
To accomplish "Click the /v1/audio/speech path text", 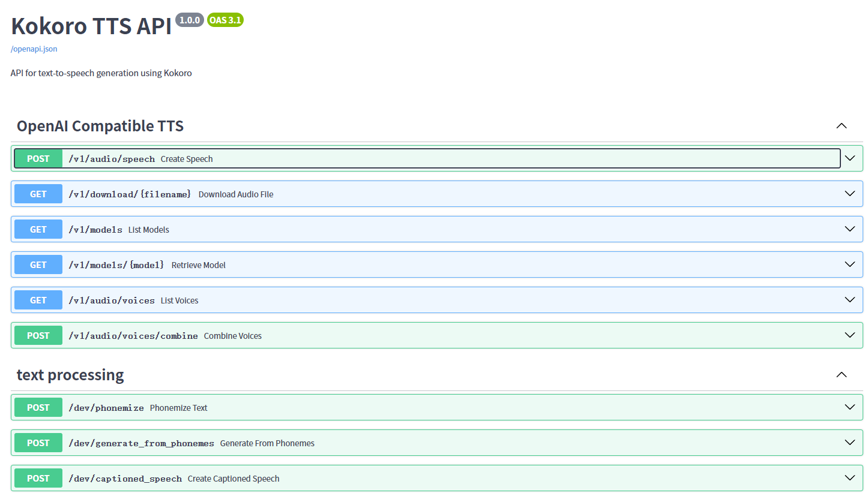I will (112, 159).
